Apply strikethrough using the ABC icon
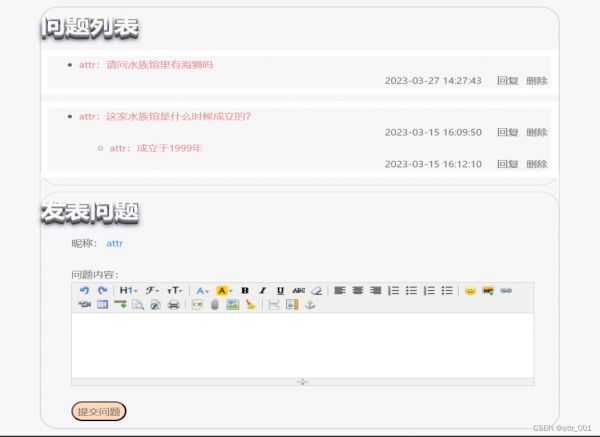 pos(298,291)
